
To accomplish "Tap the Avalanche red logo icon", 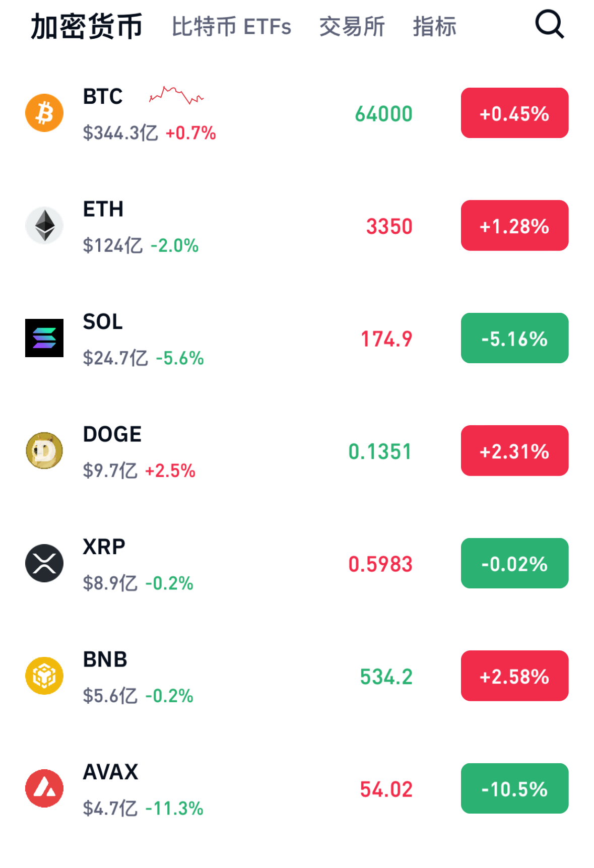I will [44, 788].
